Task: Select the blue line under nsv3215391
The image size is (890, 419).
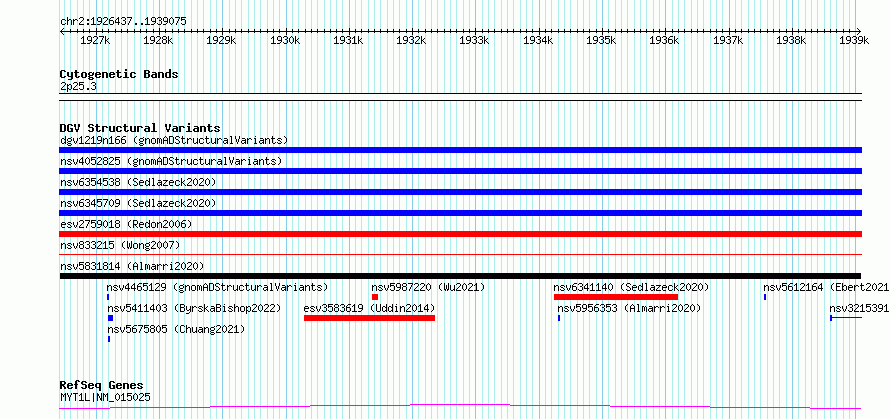Action: pyautogui.click(x=846, y=318)
